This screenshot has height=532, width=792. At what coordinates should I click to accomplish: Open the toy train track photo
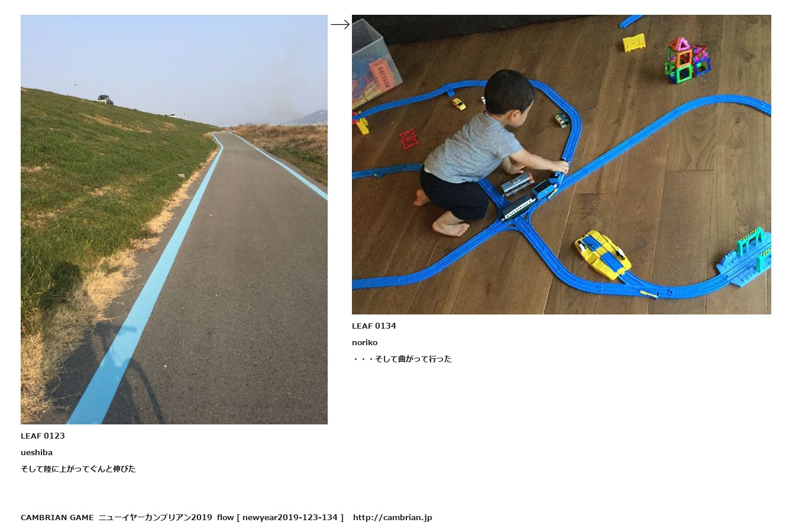pyautogui.click(x=561, y=164)
